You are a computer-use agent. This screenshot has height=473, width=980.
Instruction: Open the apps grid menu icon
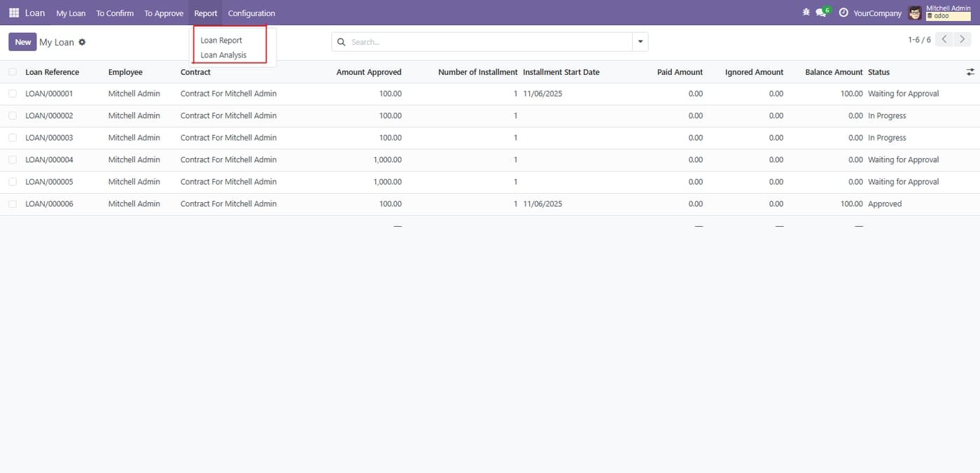click(x=14, y=13)
